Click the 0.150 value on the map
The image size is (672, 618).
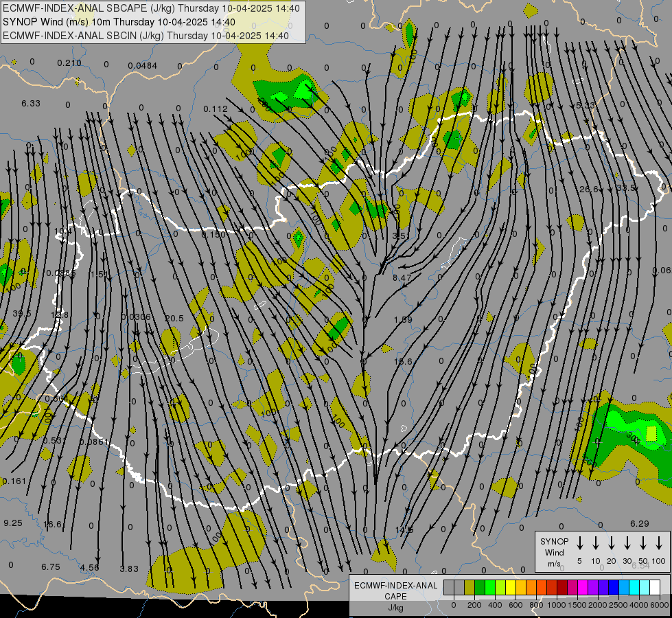tap(213, 234)
